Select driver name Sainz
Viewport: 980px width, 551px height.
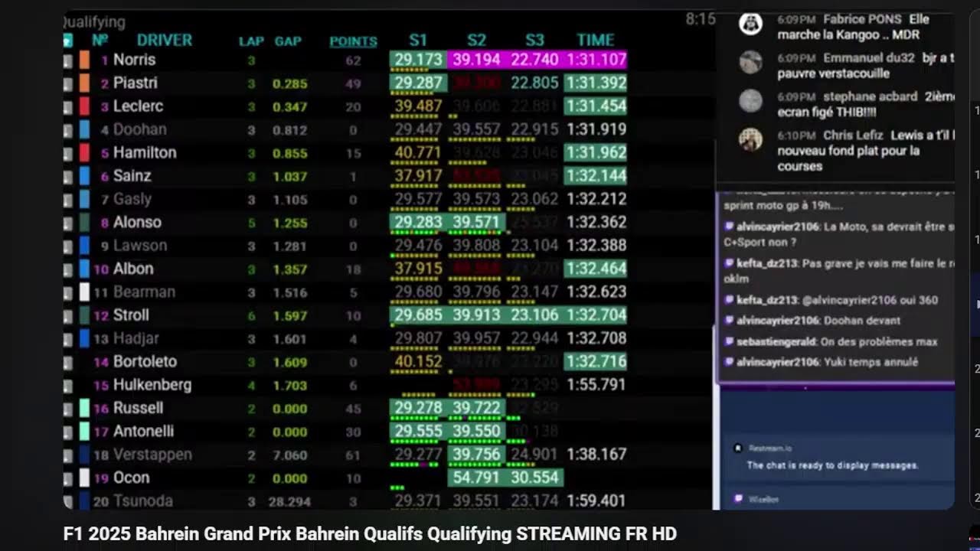132,176
